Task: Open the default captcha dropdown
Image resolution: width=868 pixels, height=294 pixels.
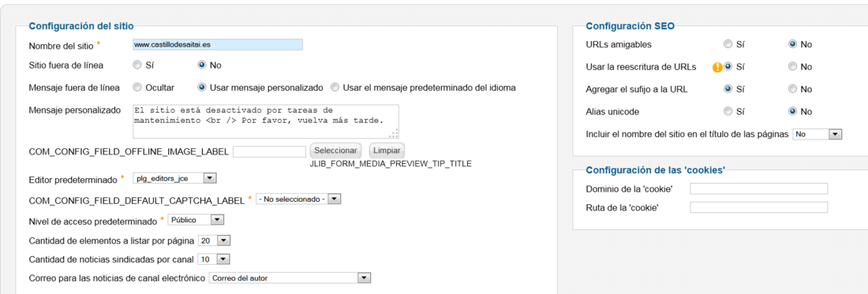Action: (x=298, y=199)
